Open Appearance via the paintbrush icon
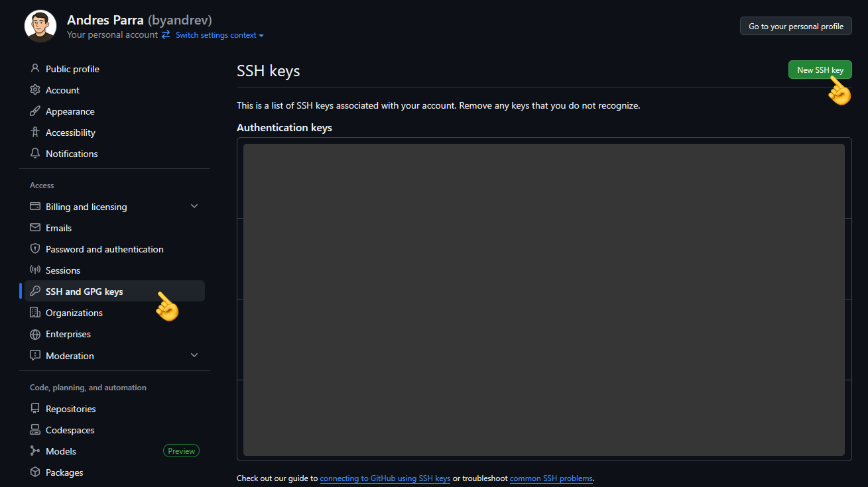Screen dimensions: 868x487 tap(34, 111)
